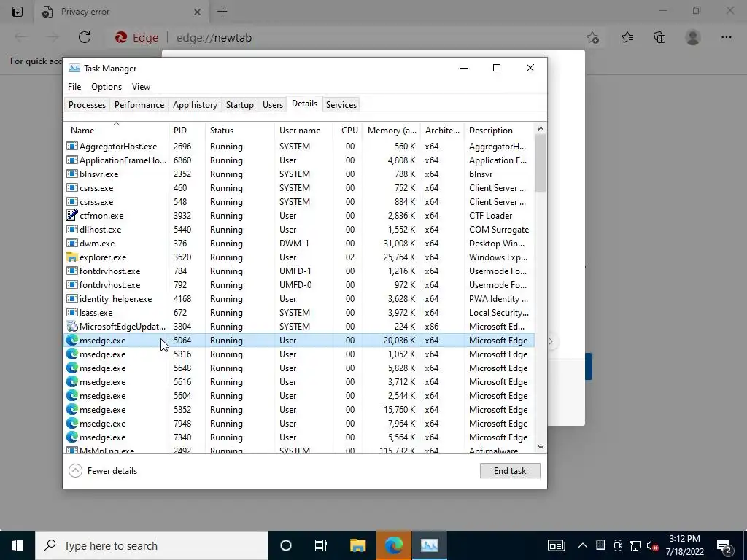Sort by the Name column header
Viewport: 747px width, 560px height.
116,131
